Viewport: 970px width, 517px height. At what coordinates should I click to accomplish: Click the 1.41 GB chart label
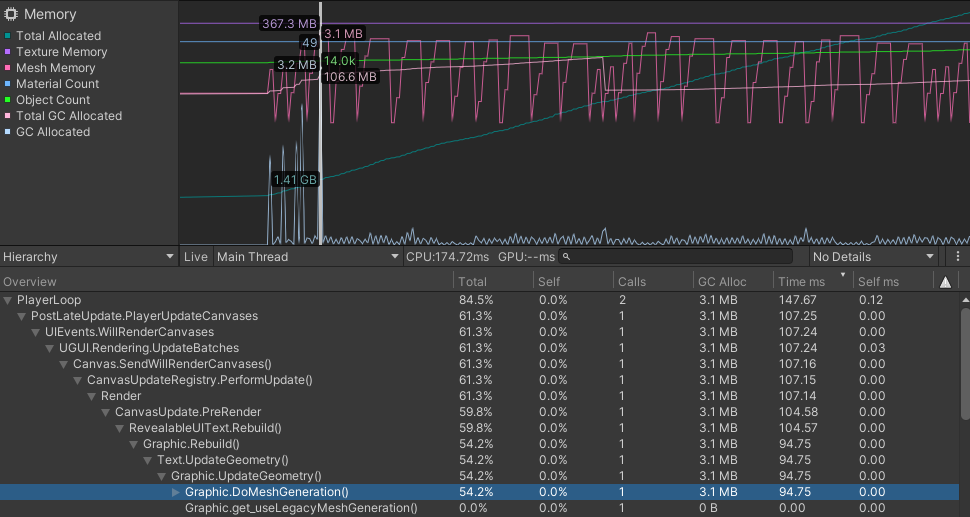[295, 179]
